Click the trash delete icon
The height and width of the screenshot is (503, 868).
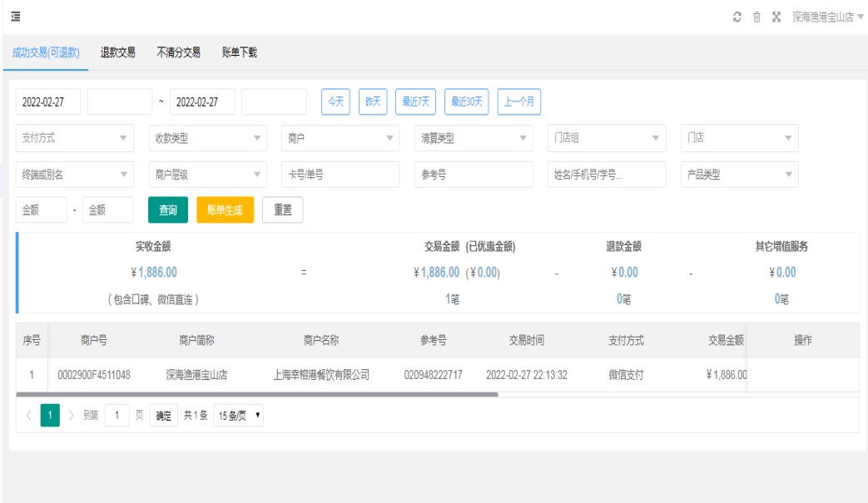[x=756, y=17]
